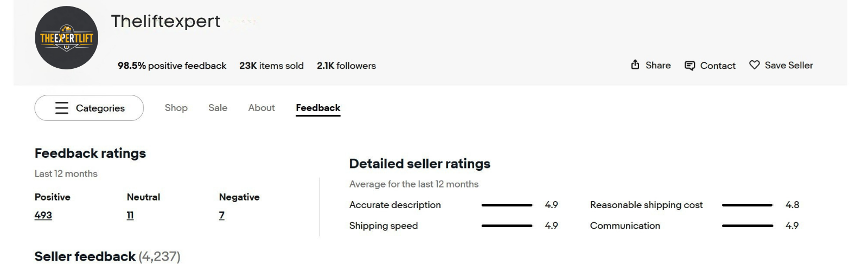The width and height of the screenshot is (868, 271).
Task: Click the Categories hamburger menu icon
Action: click(62, 108)
